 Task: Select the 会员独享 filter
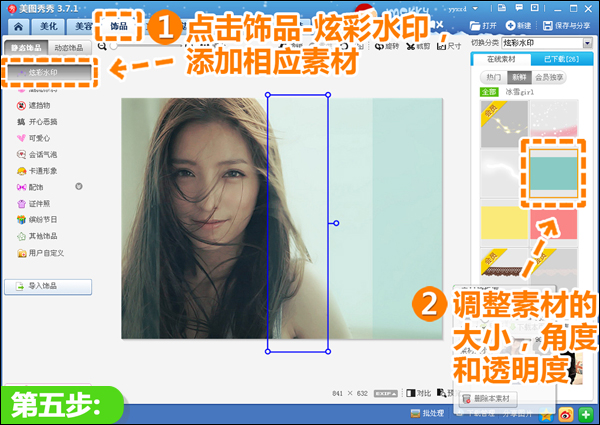click(x=549, y=77)
